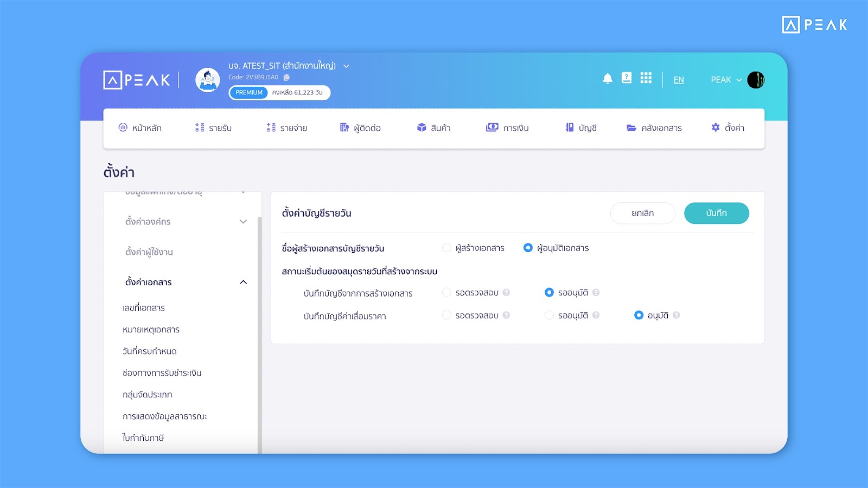Screen dimensions: 868x488
Task: Click help icon beside อนุมัติ option
Action: [x=676, y=315]
